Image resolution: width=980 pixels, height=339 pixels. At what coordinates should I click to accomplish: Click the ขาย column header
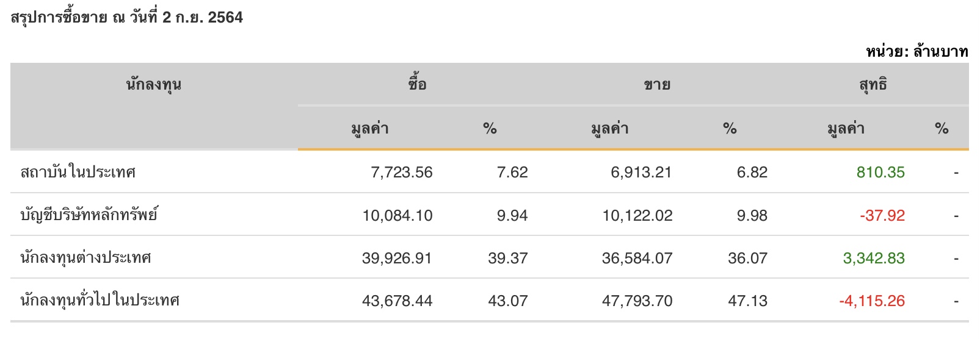[x=657, y=85]
